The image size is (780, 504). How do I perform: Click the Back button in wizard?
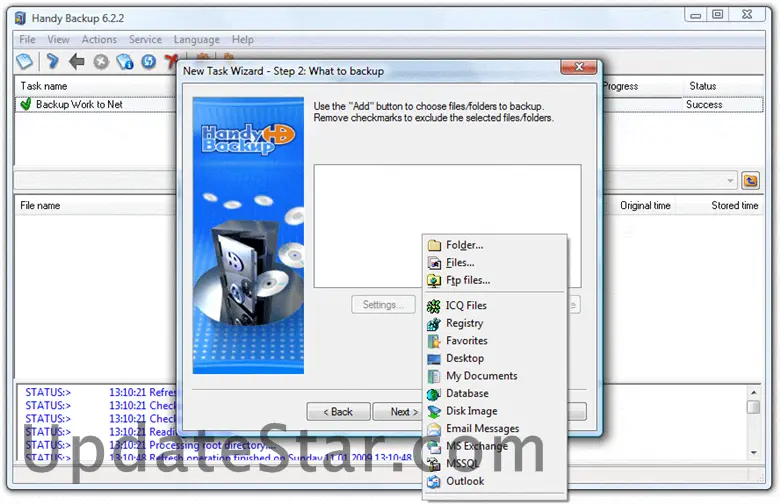(338, 412)
